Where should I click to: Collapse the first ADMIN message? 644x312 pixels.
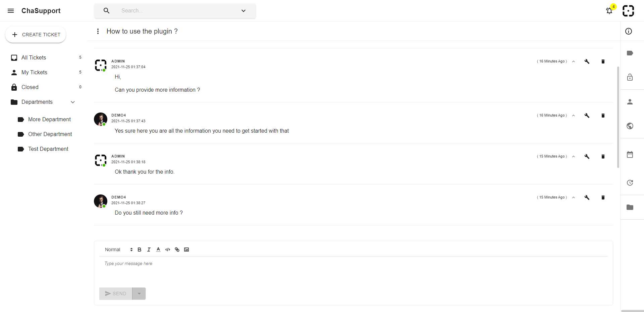574,61
